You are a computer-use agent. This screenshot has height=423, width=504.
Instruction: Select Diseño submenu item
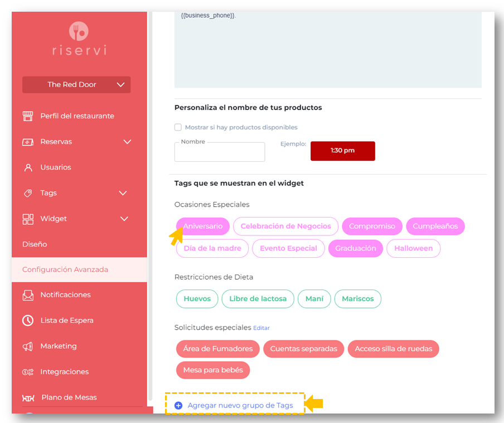35,244
